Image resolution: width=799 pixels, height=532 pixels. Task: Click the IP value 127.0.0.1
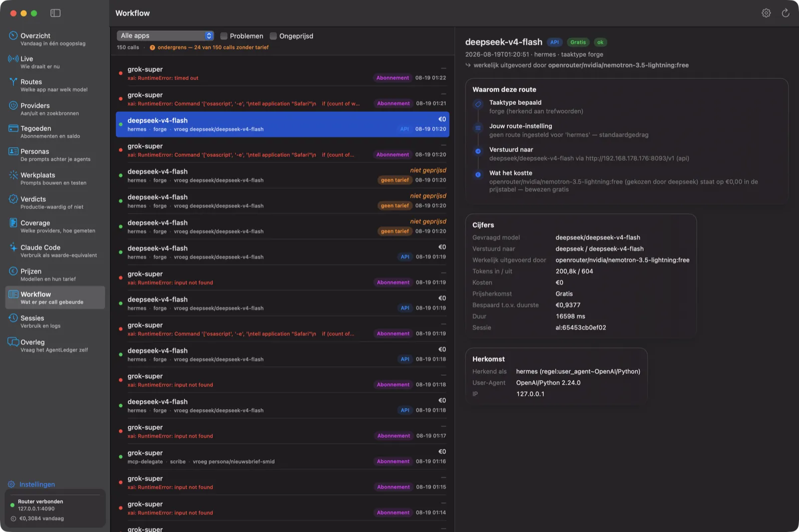coord(530,394)
